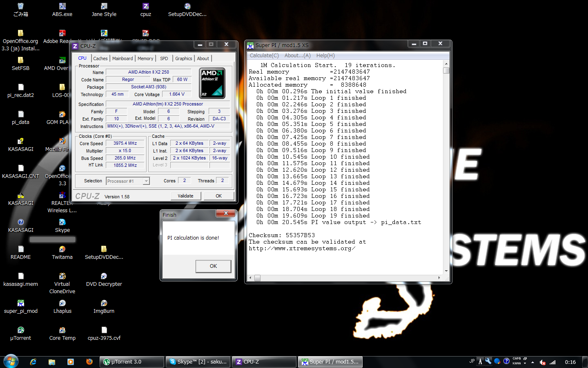Click Super PI vertical scrollbar up arrow
588x368 pixels.
click(446, 64)
